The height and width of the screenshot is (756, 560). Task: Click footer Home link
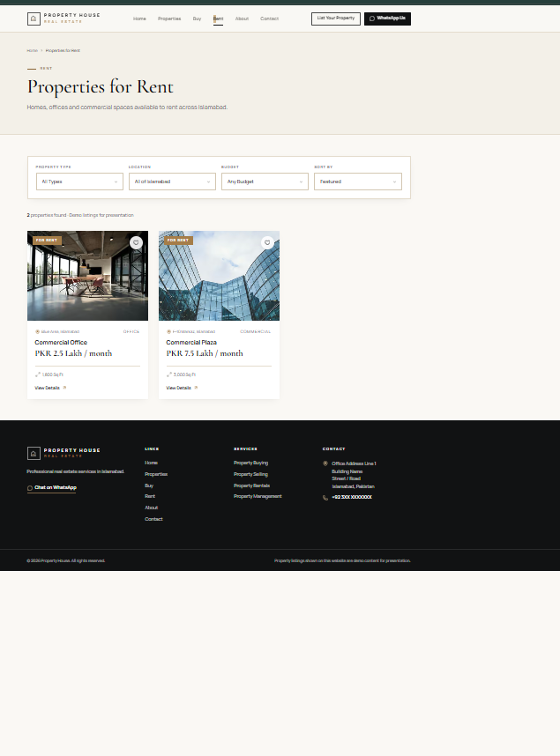pyautogui.click(x=151, y=463)
